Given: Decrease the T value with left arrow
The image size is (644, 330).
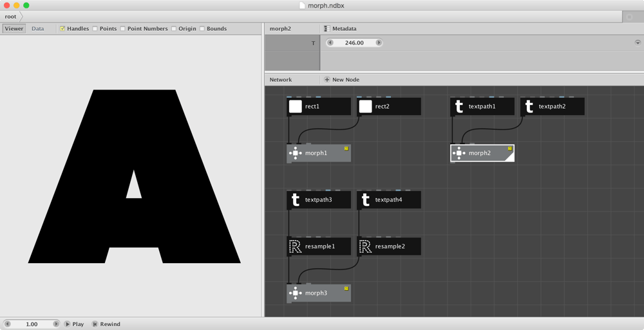Looking at the screenshot, I should pyautogui.click(x=330, y=42).
